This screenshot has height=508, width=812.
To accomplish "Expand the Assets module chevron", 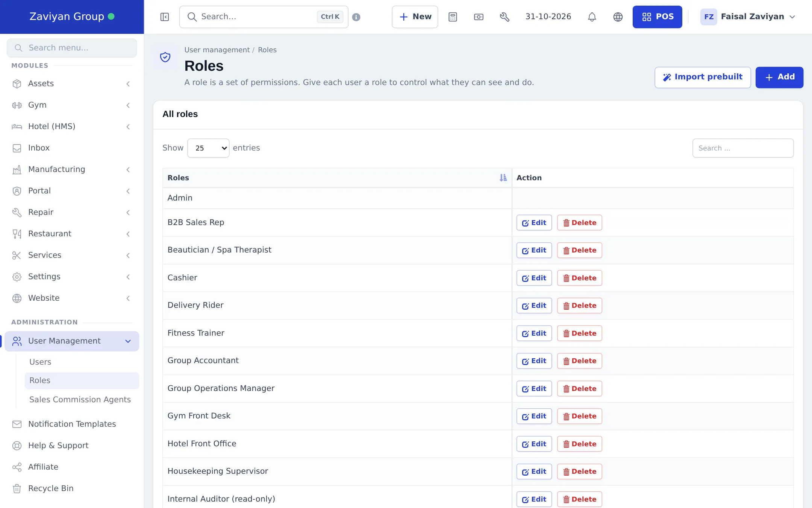I will point(128,84).
